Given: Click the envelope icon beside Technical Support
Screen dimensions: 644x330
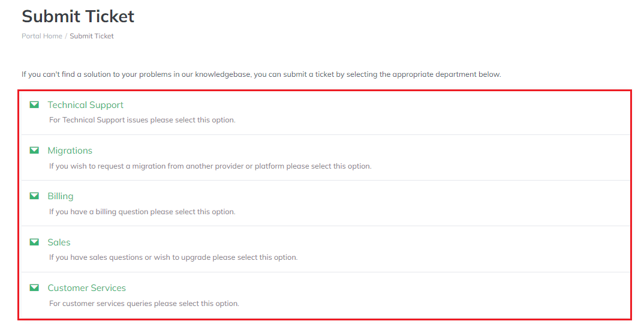Looking at the screenshot, I should click(34, 105).
